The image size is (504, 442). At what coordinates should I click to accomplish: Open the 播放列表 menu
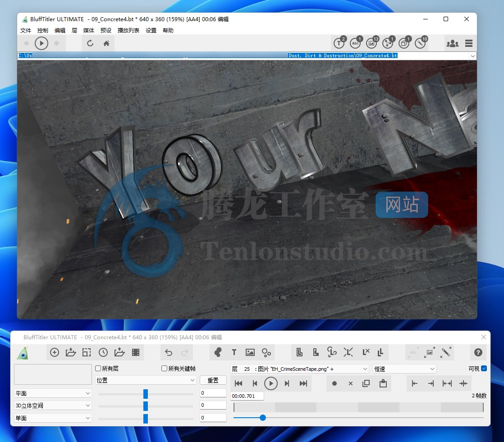pyautogui.click(x=128, y=31)
